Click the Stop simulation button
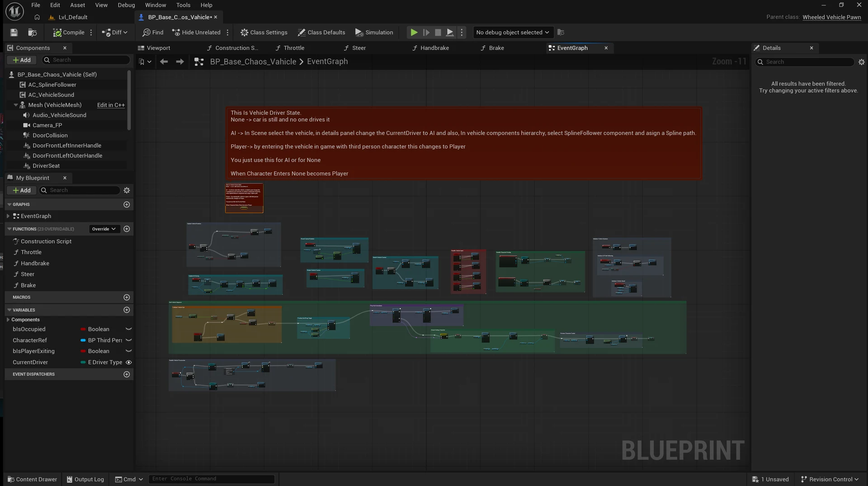This screenshot has width=868, height=486. [x=438, y=33]
